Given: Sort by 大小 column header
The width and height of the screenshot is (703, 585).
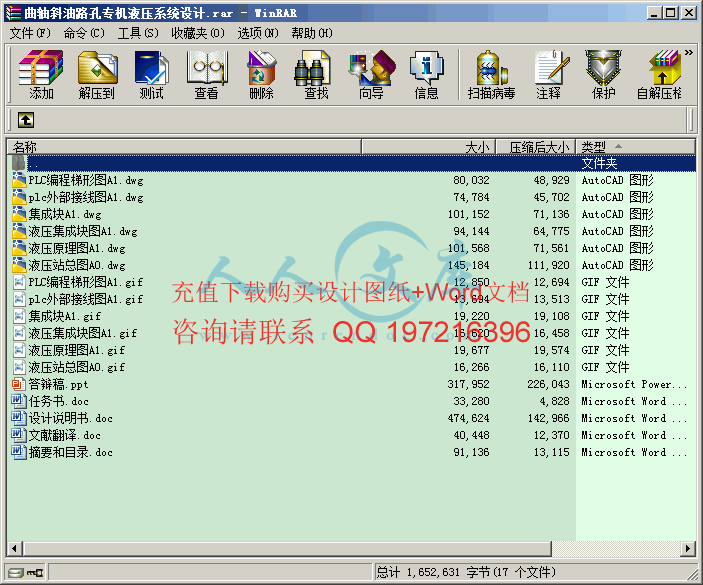Looking at the screenshot, I should pyautogui.click(x=428, y=147).
